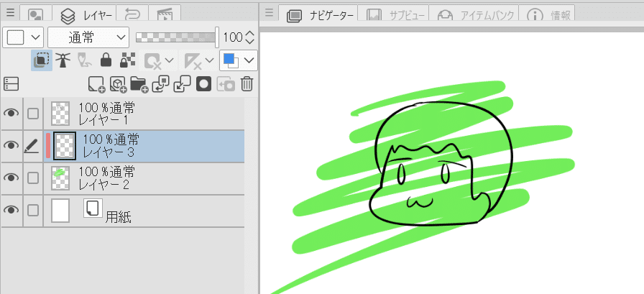Select the 用紙 layer name

[119, 217]
